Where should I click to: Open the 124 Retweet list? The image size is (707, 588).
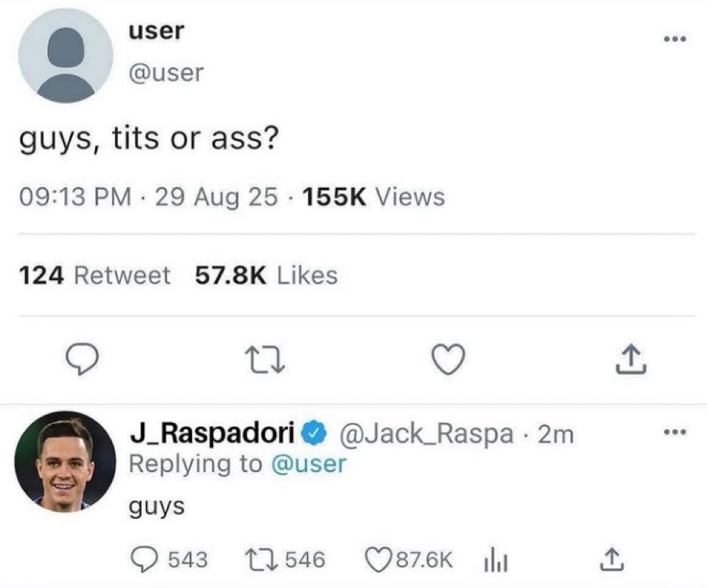[95, 276]
